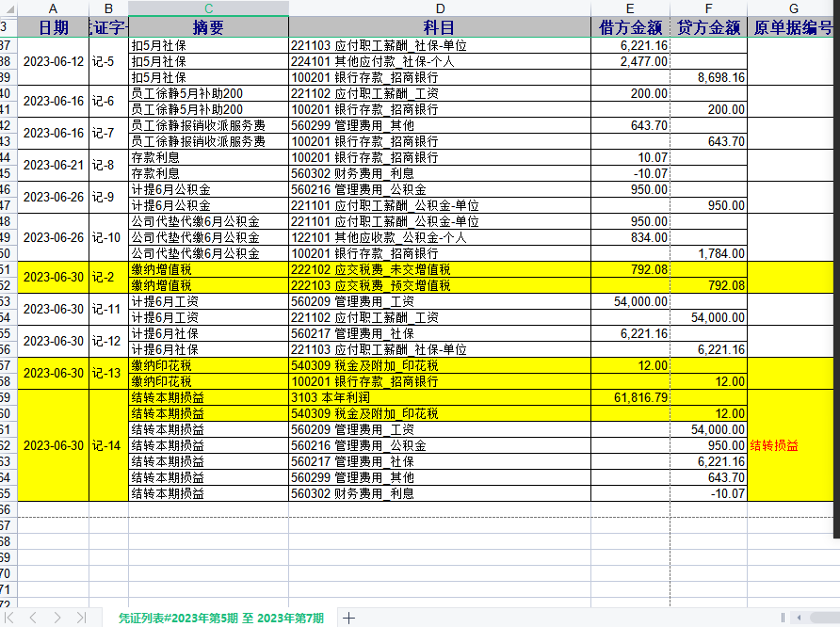Select cell 3103 本年利润
840x627 pixels.
[440, 397]
